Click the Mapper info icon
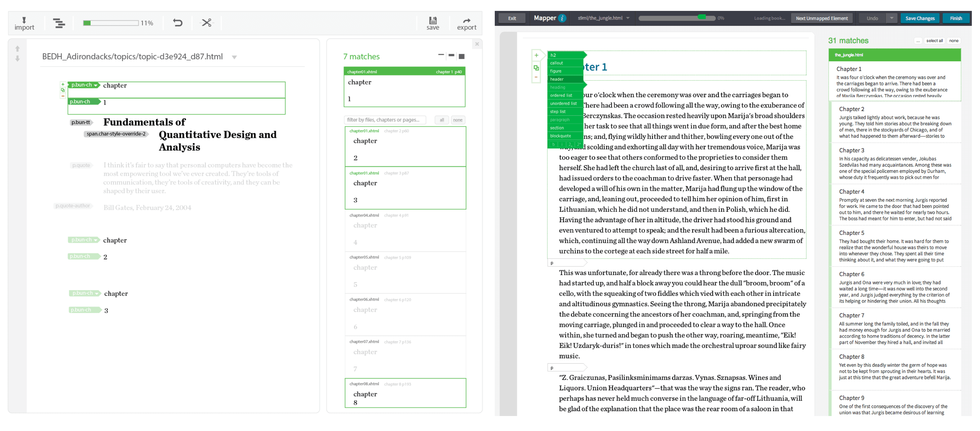This screenshot has width=980, height=431. click(562, 18)
